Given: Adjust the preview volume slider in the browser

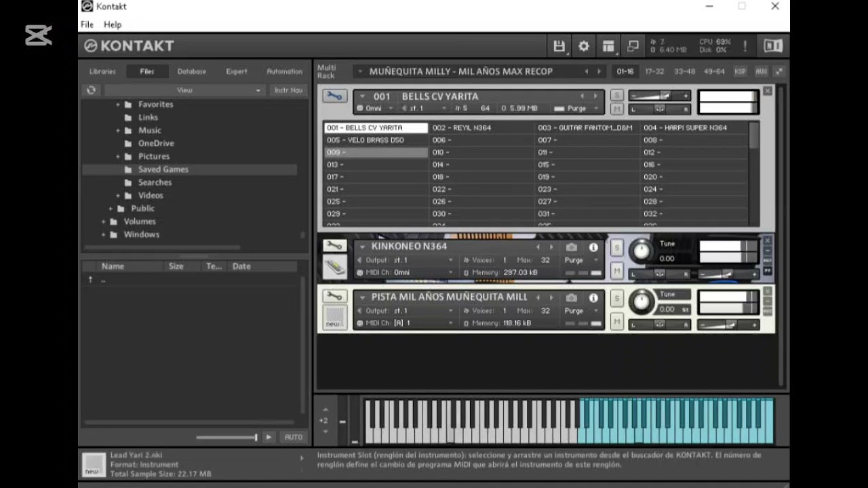Looking at the screenshot, I should point(226,437).
